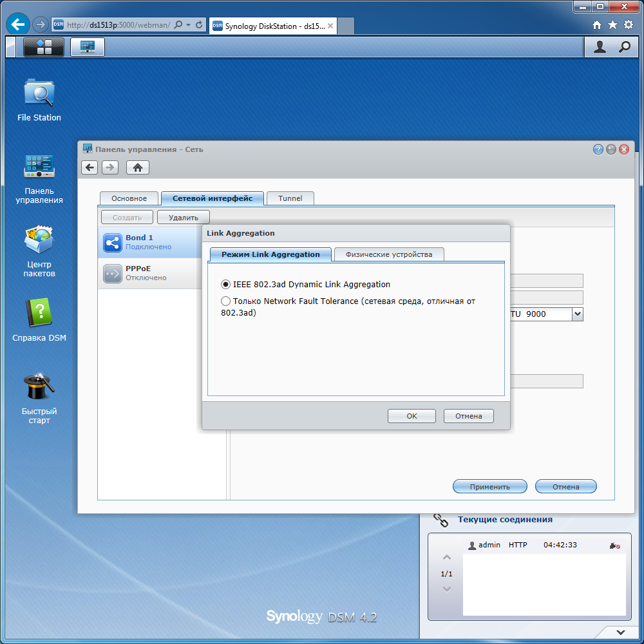Open the DSM search magnifier icon
644x644 pixels.
[x=624, y=47]
